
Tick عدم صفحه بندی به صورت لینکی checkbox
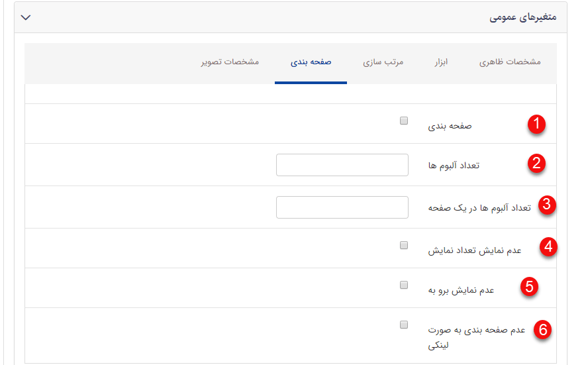[404, 325]
